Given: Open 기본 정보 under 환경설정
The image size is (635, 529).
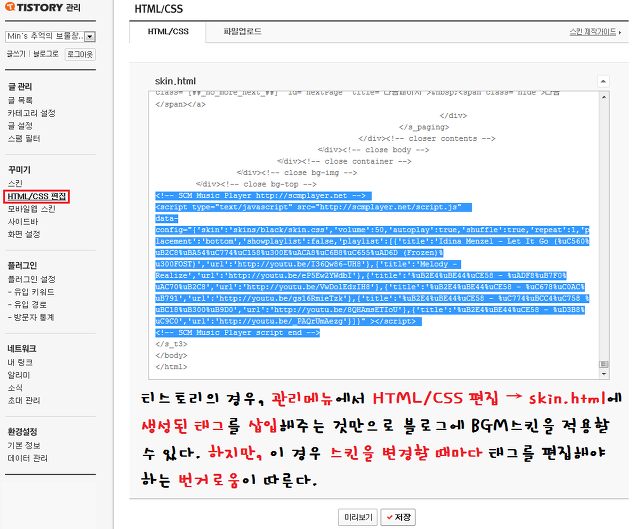Looking at the screenshot, I should pyautogui.click(x=24, y=446).
